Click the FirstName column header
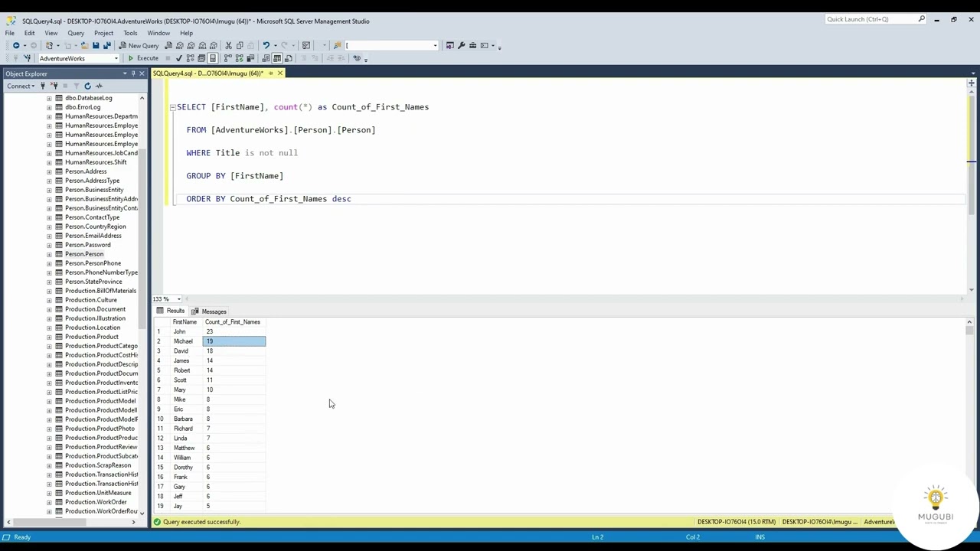This screenshot has height=551, width=980. click(185, 322)
